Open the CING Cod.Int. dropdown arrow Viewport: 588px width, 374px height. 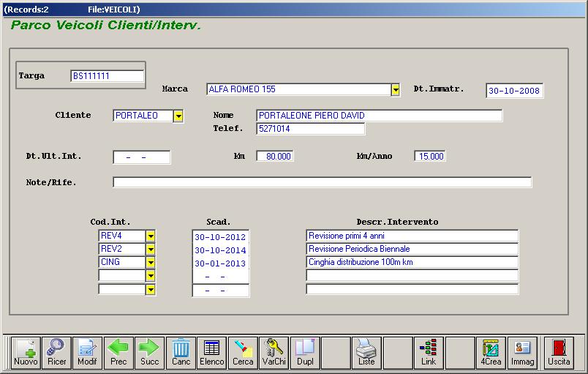click(x=151, y=263)
